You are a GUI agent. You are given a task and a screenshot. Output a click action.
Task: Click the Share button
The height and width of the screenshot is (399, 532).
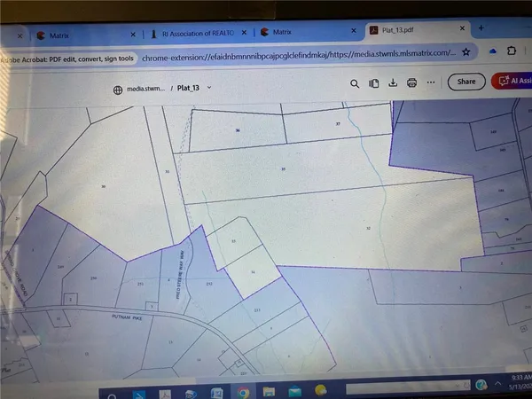point(465,82)
